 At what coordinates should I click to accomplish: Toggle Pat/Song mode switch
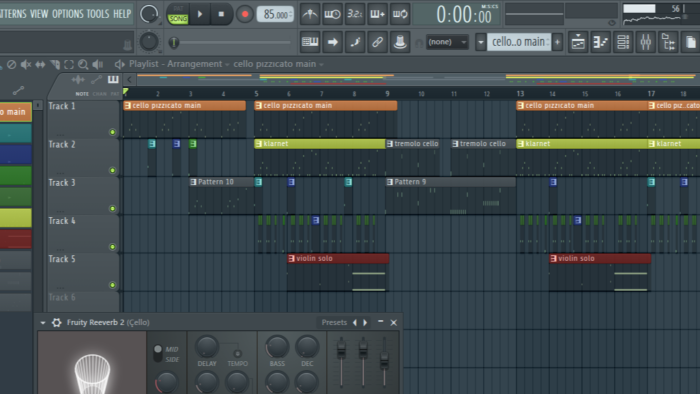pos(178,14)
